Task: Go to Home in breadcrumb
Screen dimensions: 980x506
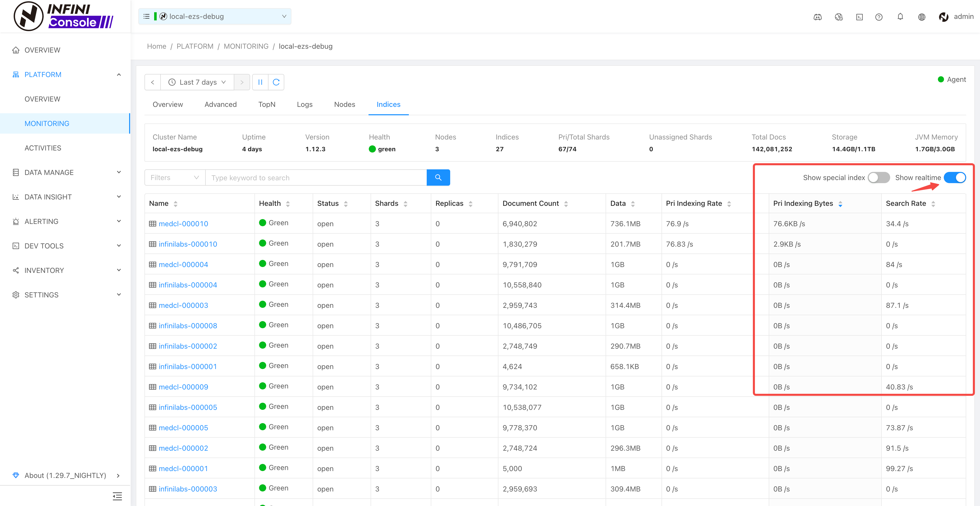Action: [x=157, y=46]
